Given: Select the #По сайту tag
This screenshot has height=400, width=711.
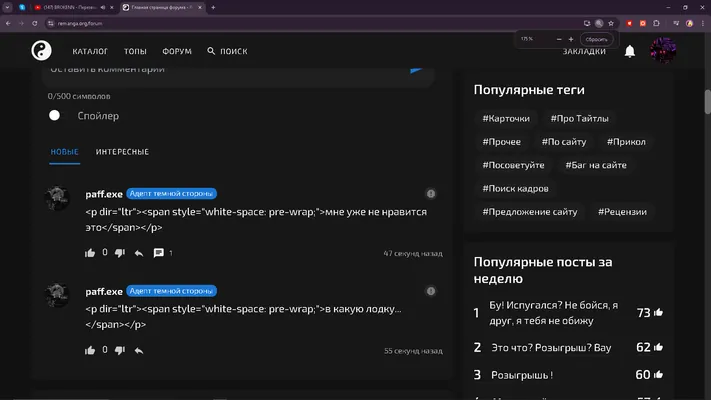Looking at the screenshot, I should tap(564, 141).
